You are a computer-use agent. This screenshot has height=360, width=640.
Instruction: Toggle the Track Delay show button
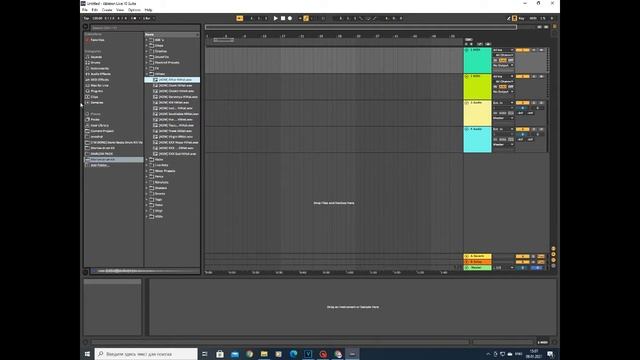coord(553,266)
